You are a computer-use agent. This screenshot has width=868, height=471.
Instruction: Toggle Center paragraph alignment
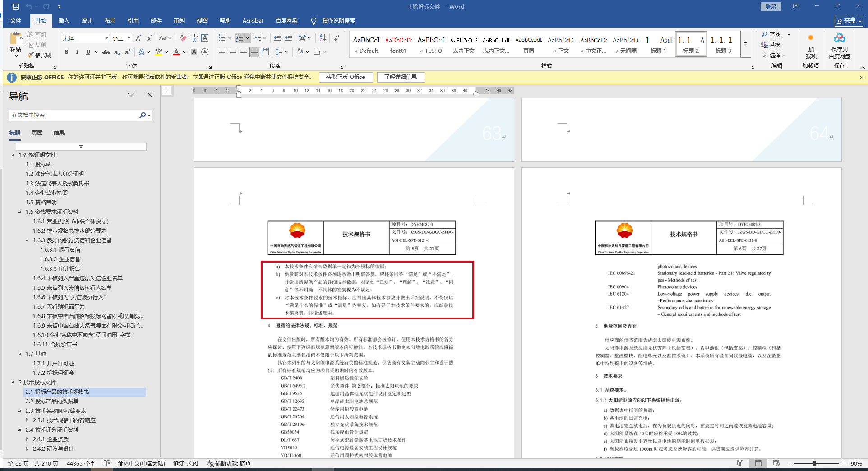click(x=233, y=52)
